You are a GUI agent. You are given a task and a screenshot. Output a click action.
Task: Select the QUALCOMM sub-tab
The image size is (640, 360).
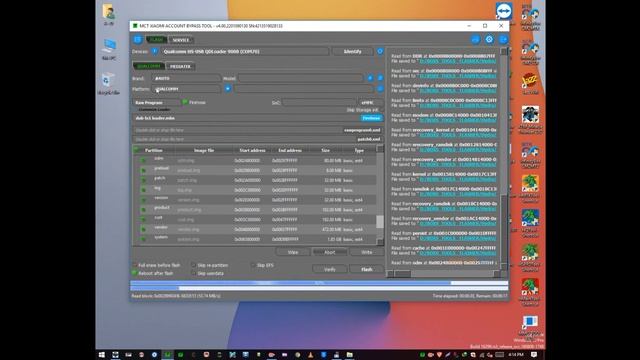click(149, 66)
